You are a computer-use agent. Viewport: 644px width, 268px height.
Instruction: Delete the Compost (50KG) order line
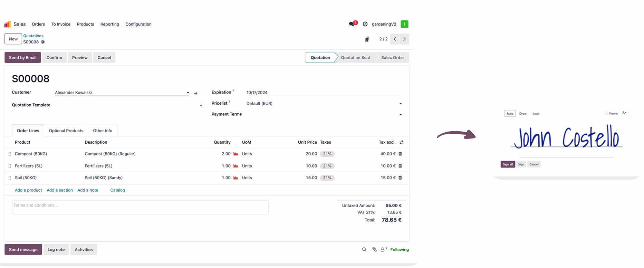point(400,154)
